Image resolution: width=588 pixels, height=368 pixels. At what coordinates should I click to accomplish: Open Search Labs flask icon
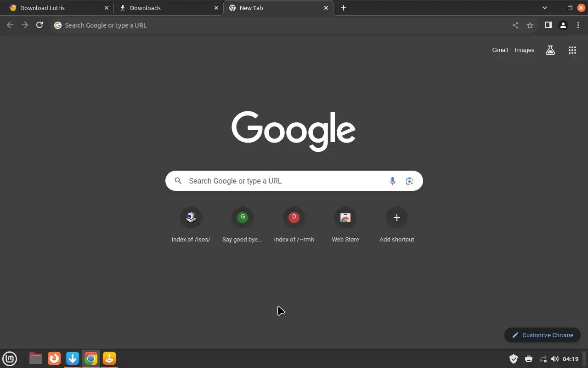click(x=550, y=50)
